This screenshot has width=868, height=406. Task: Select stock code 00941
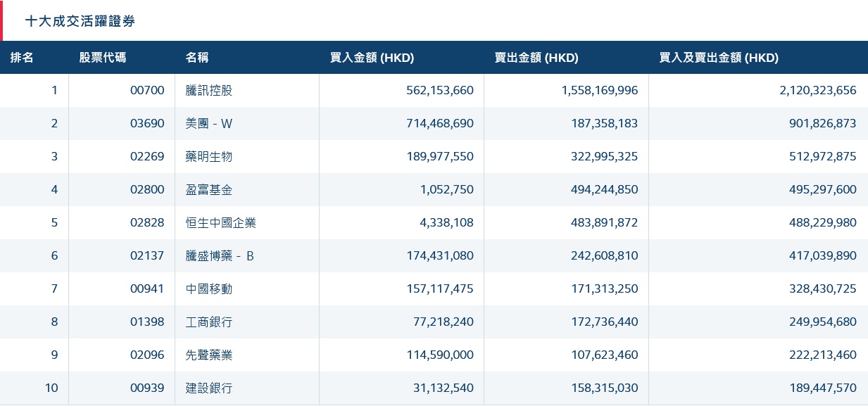147,288
